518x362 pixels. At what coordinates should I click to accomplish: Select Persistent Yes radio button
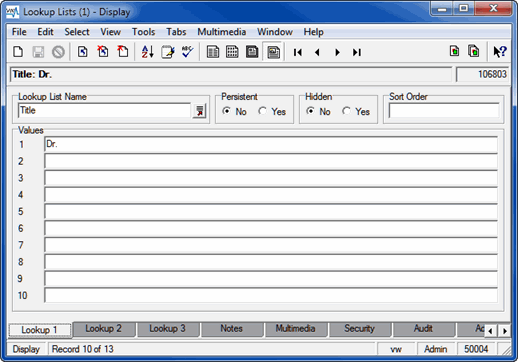262,111
